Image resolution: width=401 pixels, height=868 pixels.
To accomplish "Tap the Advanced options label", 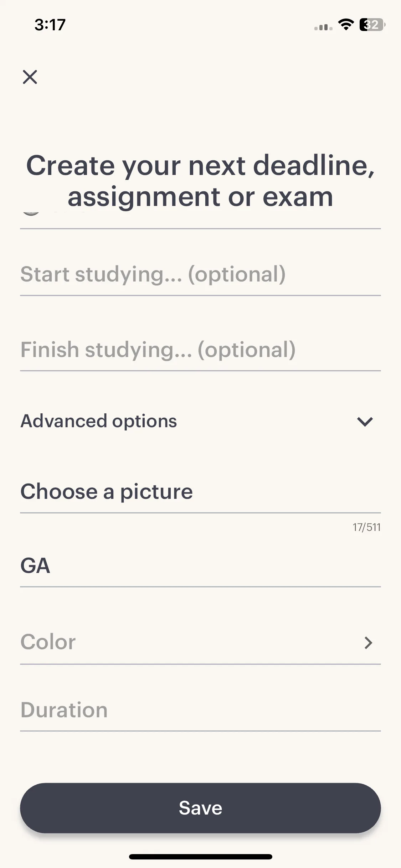I will [99, 421].
